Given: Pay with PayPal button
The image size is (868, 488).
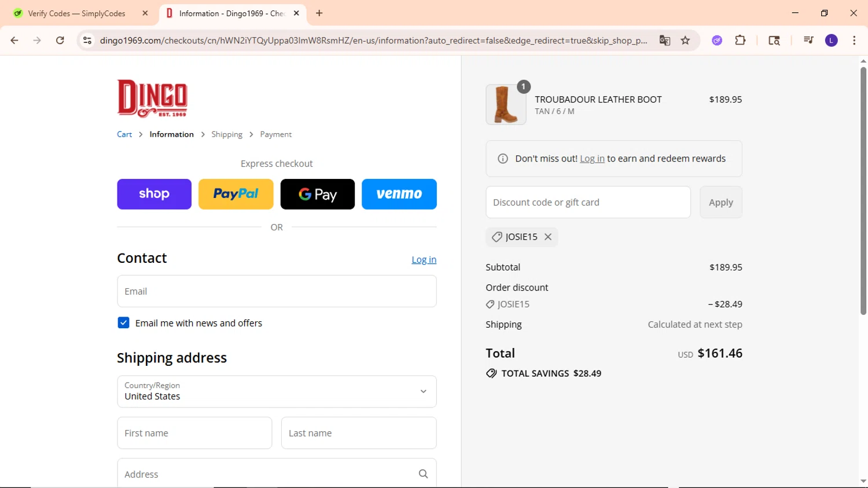Looking at the screenshot, I should click(x=236, y=194).
